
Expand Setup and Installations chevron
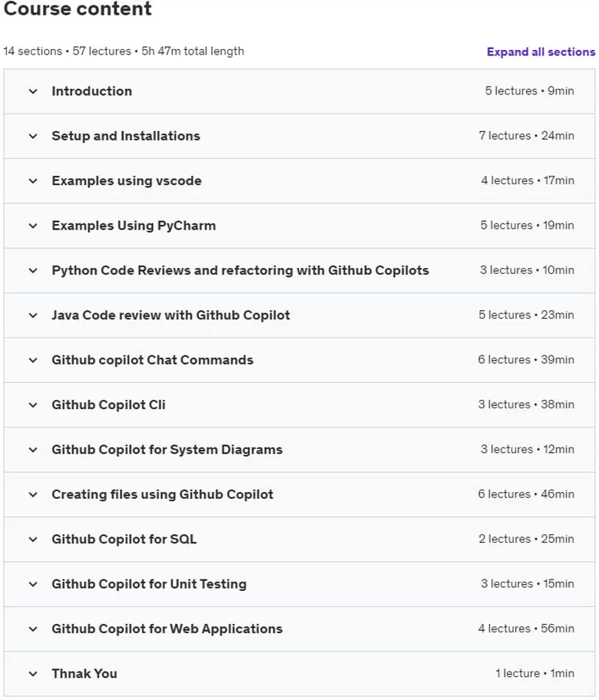[33, 136]
